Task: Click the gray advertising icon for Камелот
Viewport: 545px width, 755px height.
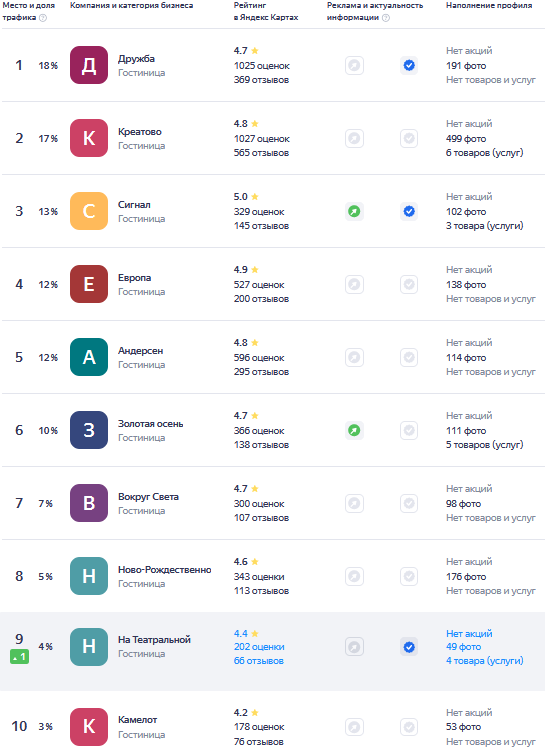Action: 354,727
